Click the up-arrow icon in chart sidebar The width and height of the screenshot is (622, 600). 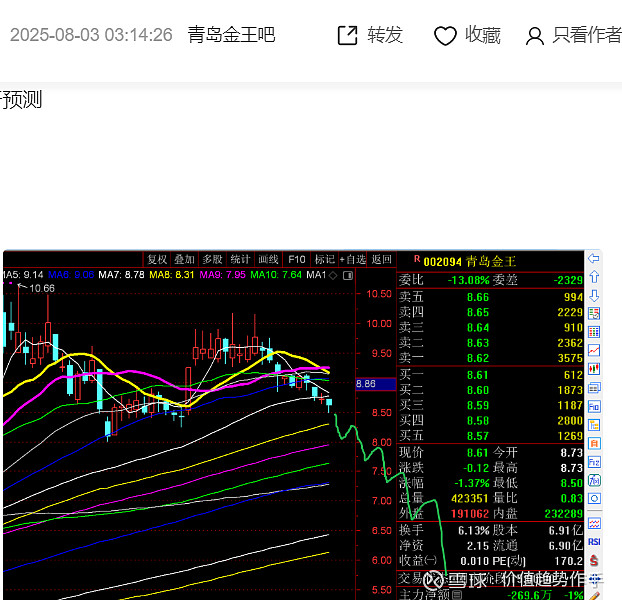(x=594, y=277)
